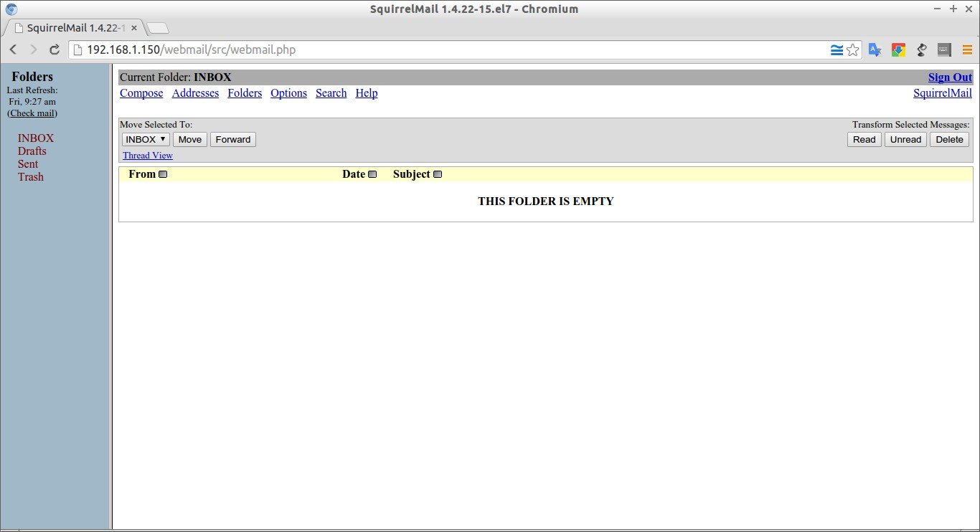Click the Forward button
Screen dimensions: 980x532
(x=233, y=139)
